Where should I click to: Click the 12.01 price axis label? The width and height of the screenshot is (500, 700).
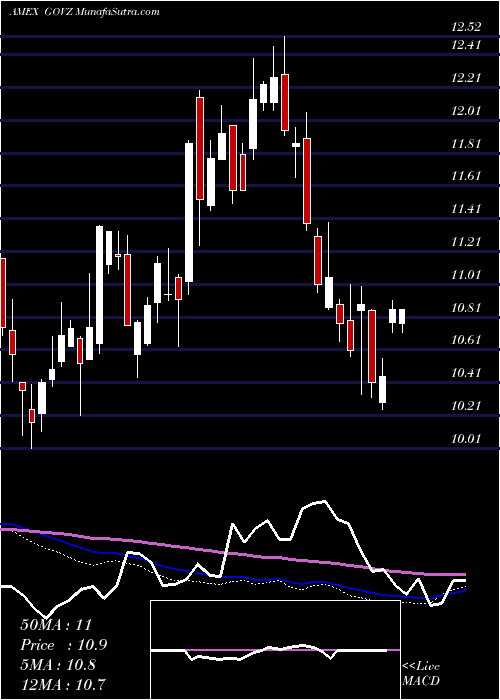click(466, 110)
